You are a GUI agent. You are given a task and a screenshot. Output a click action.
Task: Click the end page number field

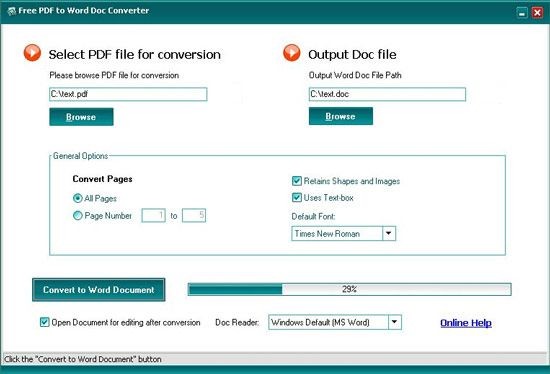(x=194, y=215)
